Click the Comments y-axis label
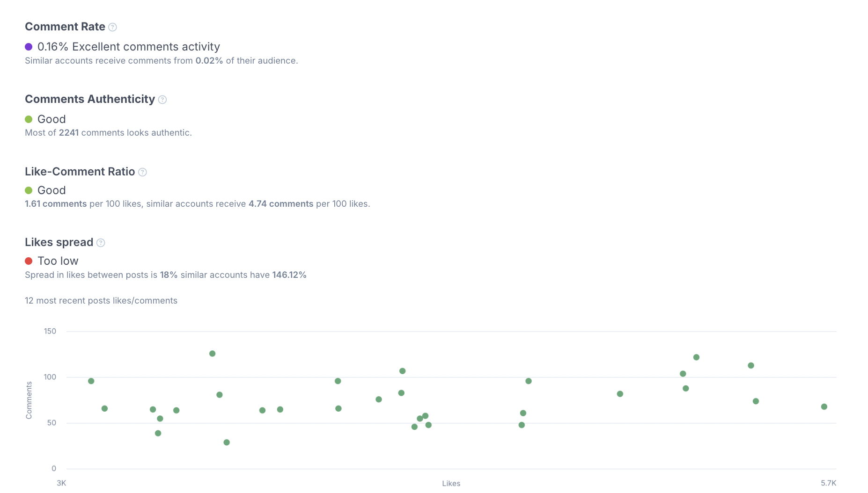Image resolution: width=868 pixels, height=493 pixels. pyautogui.click(x=29, y=400)
